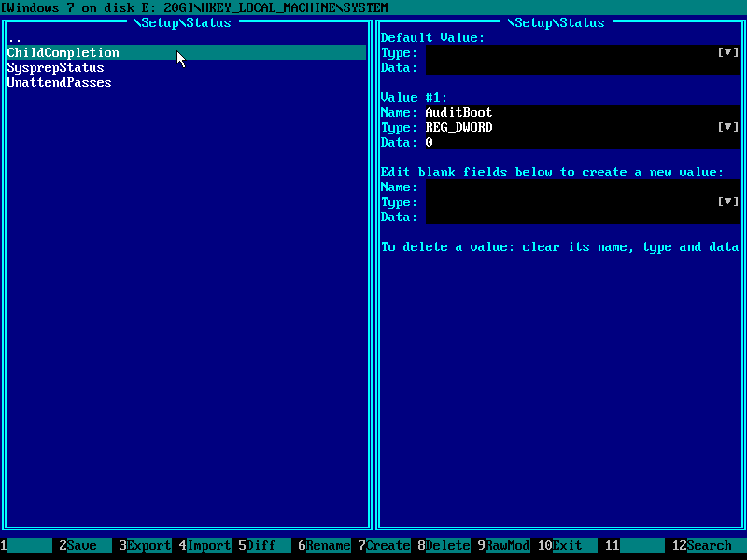Click the REG_DWORD type text

[x=458, y=127]
